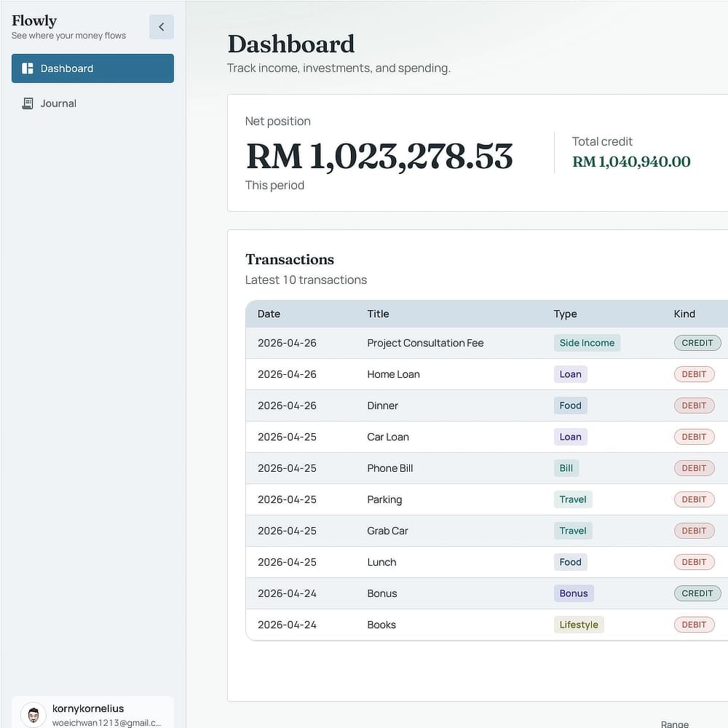The image size is (728, 728).
Task: Click the Bill tag on Phone Bill
Action: tap(566, 468)
